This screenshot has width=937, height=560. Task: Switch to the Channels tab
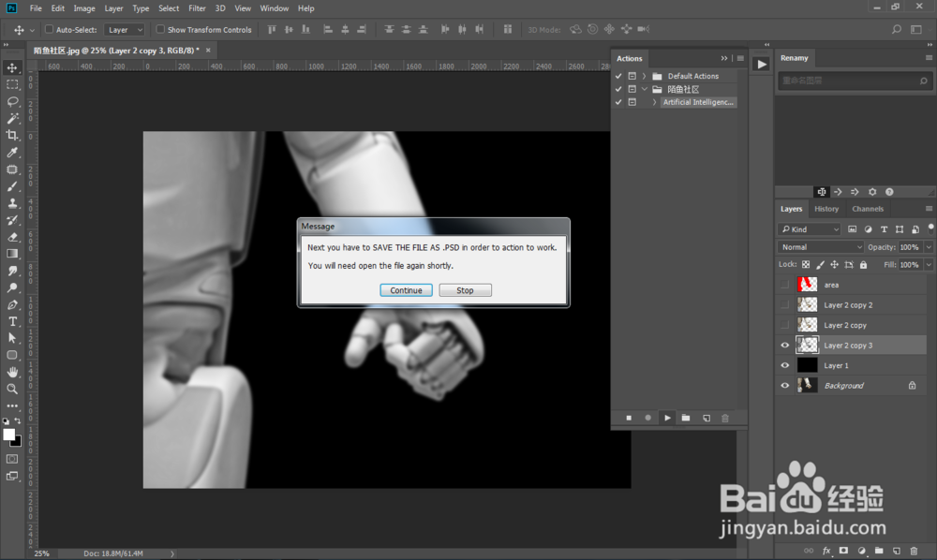coord(868,209)
